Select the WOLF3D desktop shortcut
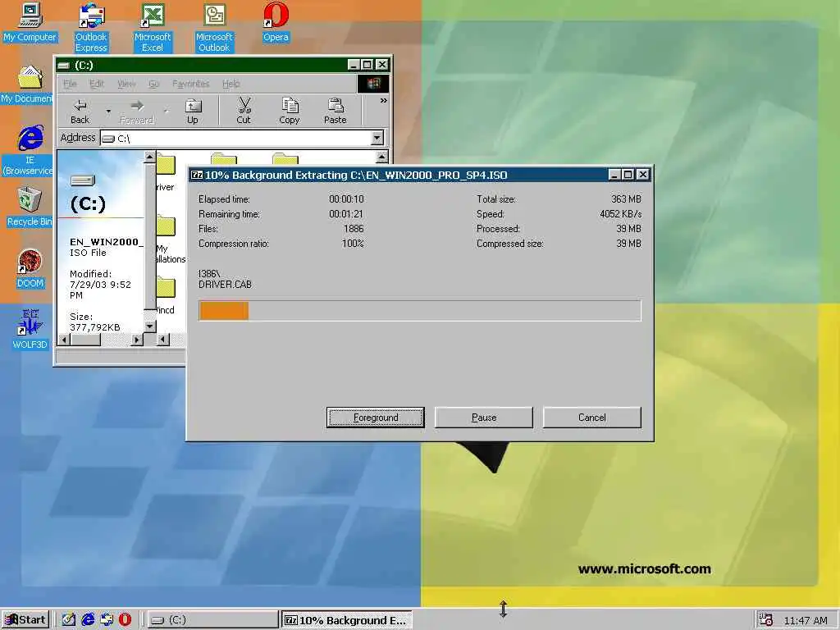 pyautogui.click(x=30, y=330)
